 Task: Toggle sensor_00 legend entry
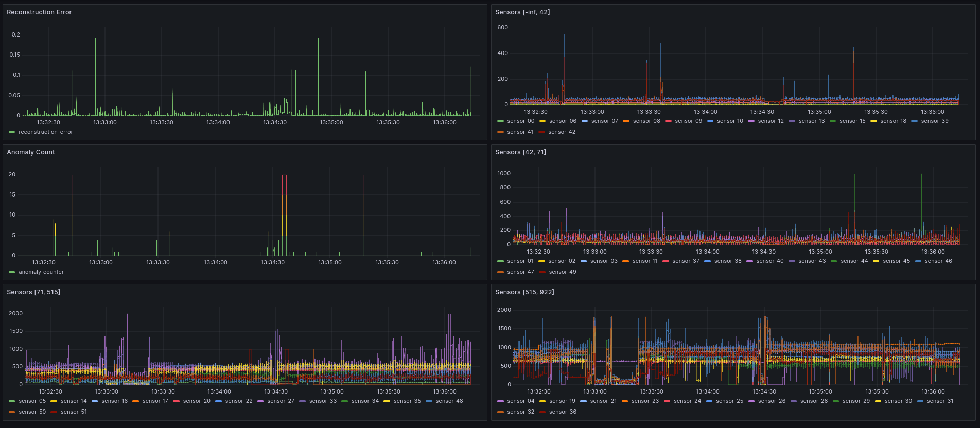coord(521,121)
